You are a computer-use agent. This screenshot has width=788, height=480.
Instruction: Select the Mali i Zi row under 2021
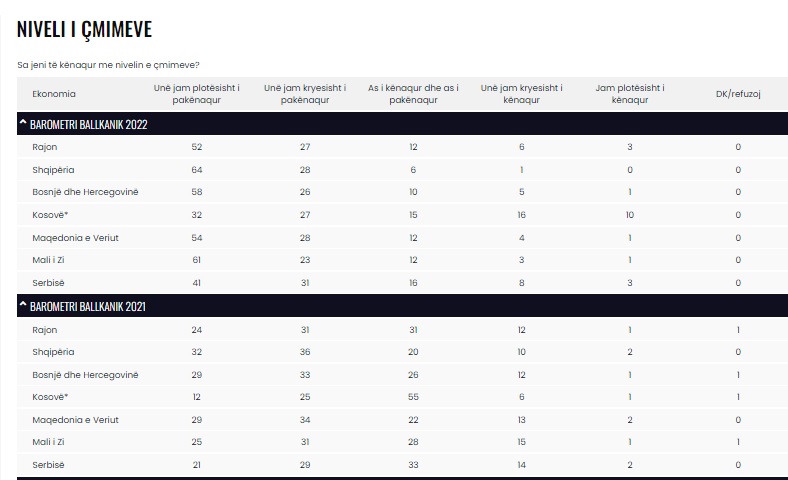49,443
